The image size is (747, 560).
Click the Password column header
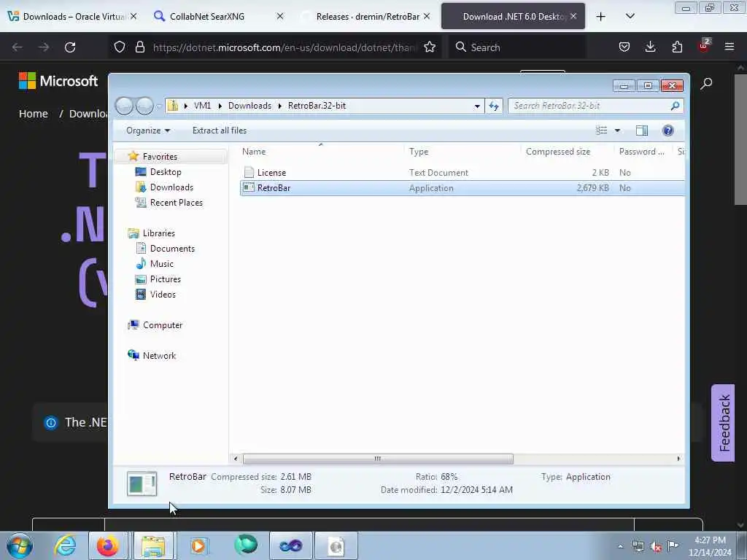(641, 152)
